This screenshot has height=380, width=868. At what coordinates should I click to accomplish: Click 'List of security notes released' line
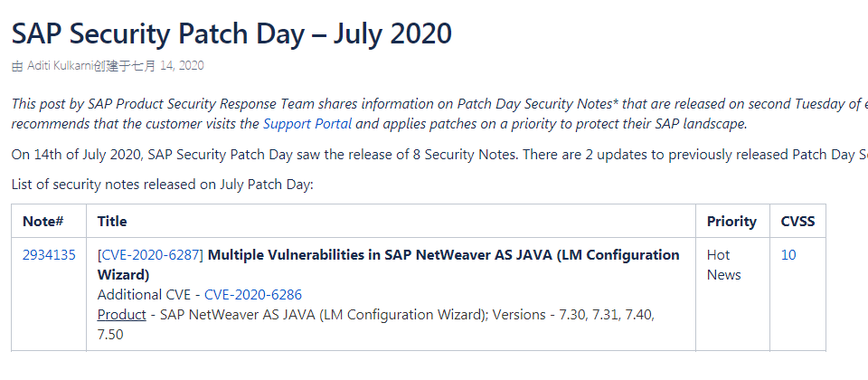tap(162, 185)
